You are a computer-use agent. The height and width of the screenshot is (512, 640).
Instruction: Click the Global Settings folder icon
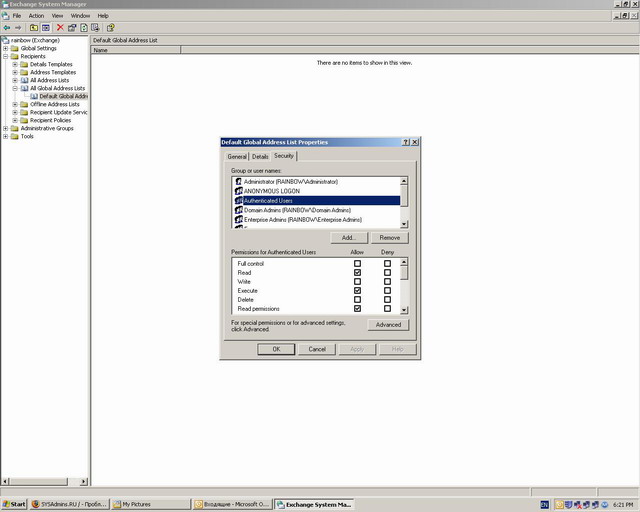coord(15,48)
